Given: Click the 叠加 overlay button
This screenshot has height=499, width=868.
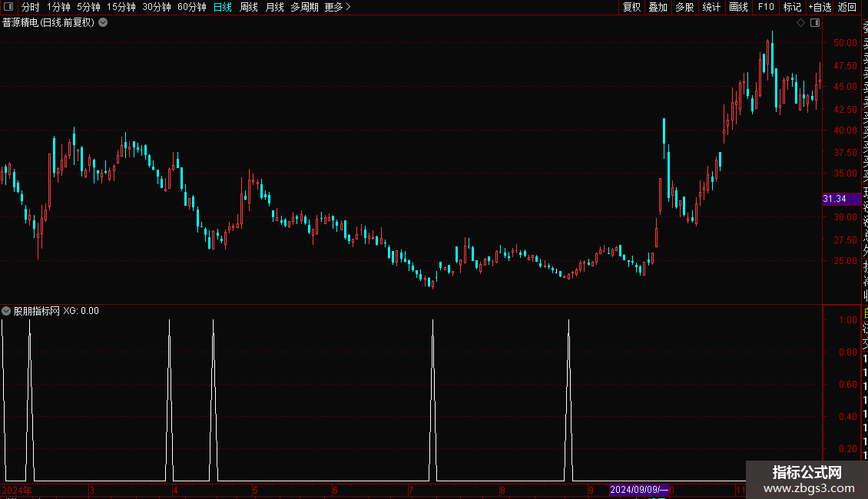Looking at the screenshot, I should (x=658, y=7).
